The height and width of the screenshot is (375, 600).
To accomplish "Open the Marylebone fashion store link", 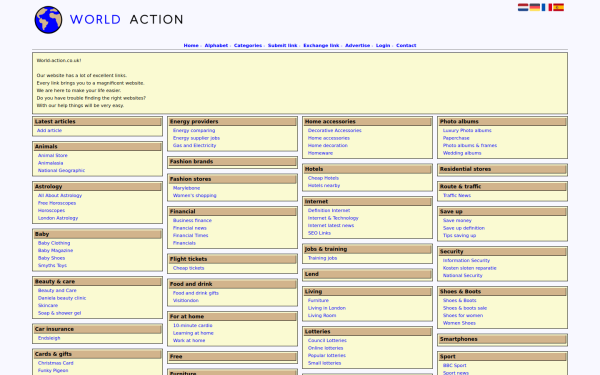I will coord(186,188).
